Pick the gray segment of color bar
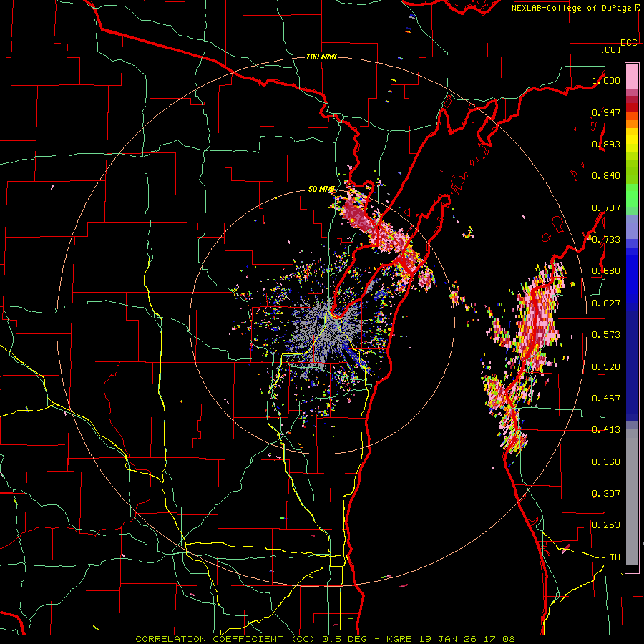The width and height of the screenshot is (644, 644). [632, 497]
